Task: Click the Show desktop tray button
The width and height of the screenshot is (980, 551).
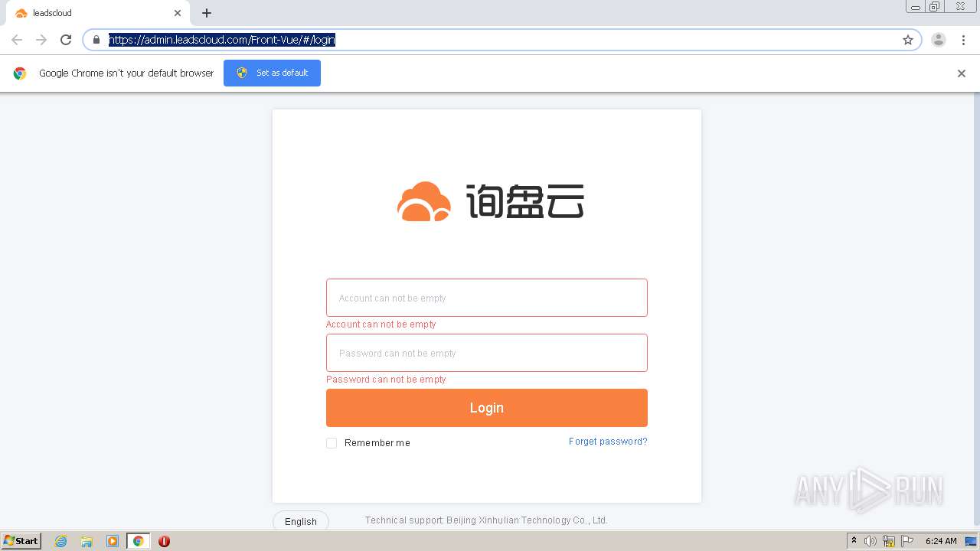Action: click(x=972, y=541)
